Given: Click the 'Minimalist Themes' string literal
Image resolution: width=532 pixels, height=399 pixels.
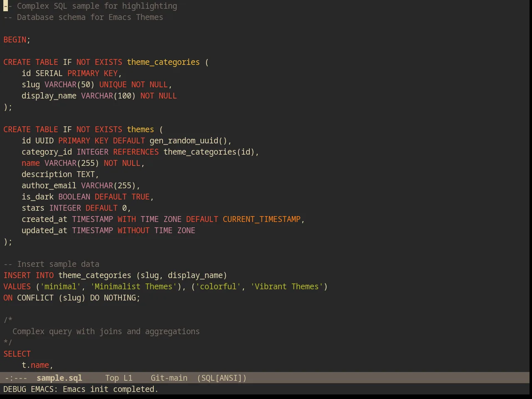Looking at the screenshot, I should click(134, 286).
